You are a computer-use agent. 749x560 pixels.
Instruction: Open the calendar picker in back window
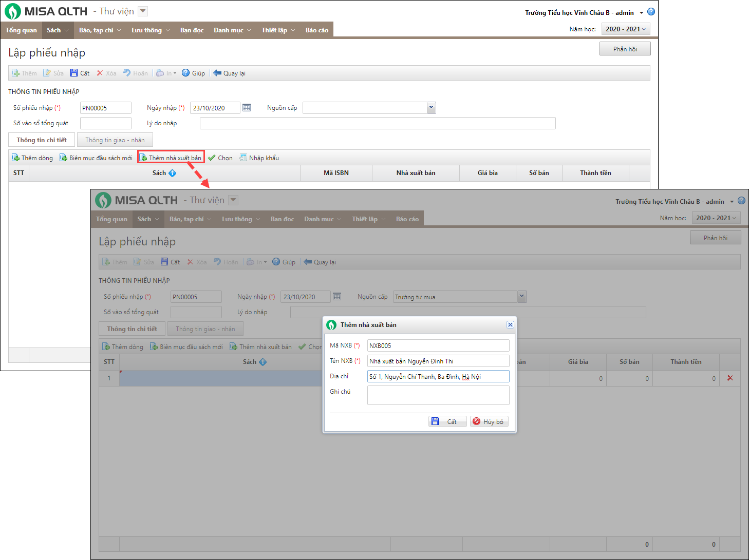(247, 108)
